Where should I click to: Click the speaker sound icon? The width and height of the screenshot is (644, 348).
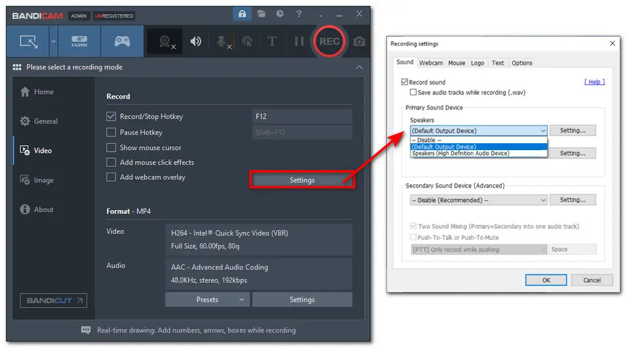pos(196,41)
